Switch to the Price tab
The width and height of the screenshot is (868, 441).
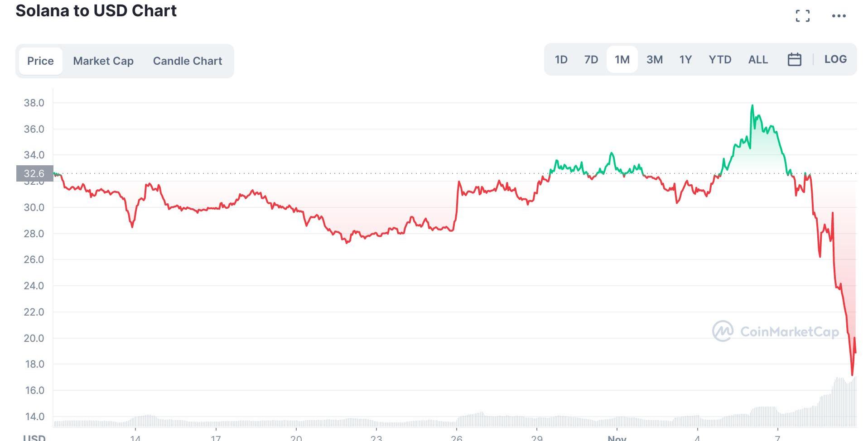coord(40,61)
